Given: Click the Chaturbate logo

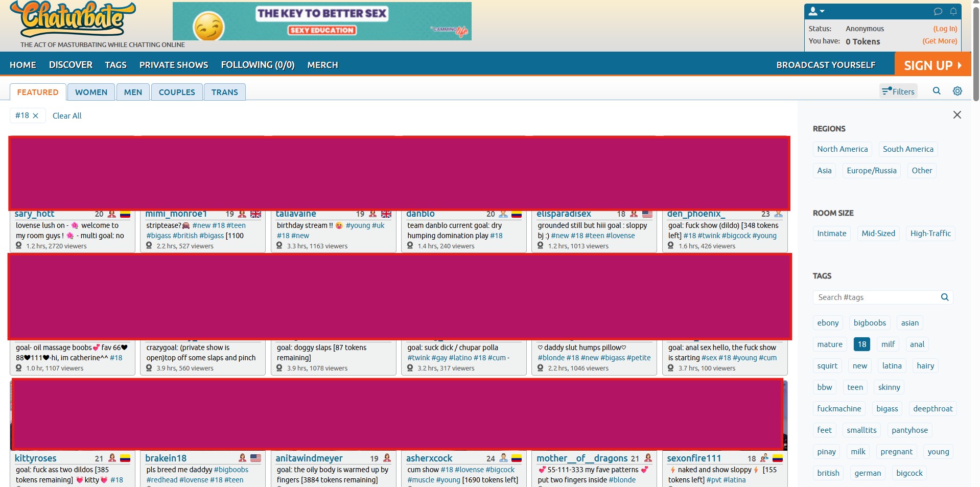Looking at the screenshot, I should coord(72,18).
